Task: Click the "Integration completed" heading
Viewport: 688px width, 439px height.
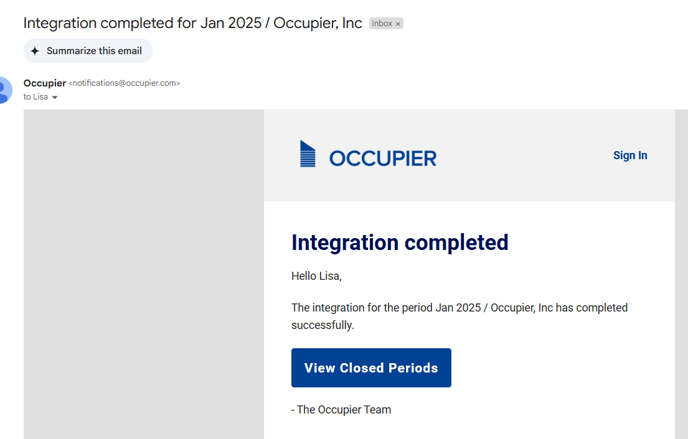Action: pos(400,243)
